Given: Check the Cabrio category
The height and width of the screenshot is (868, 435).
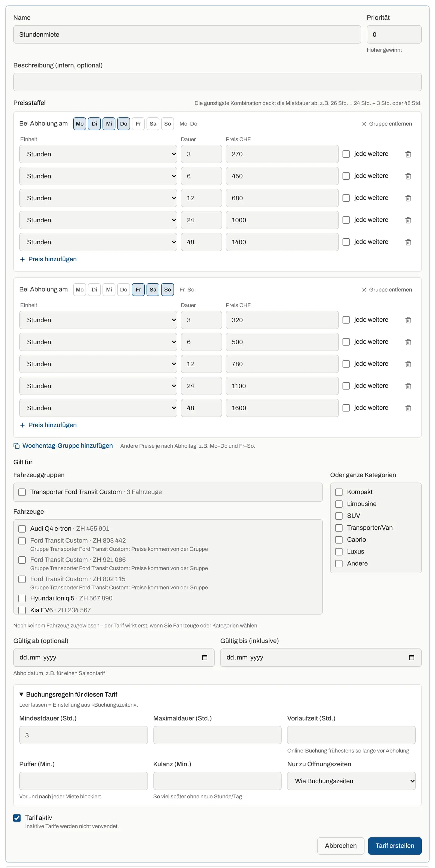Looking at the screenshot, I should tap(339, 540).
